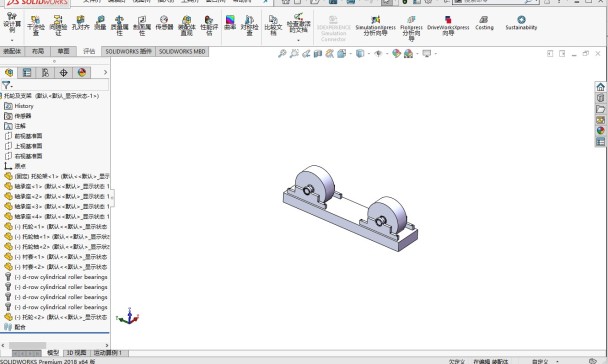The width and height of the screenshot is (608, 364).
Task: Start the 孔对齐 hole alignment check
Action: pyautogui.click(x=80, y=23)
